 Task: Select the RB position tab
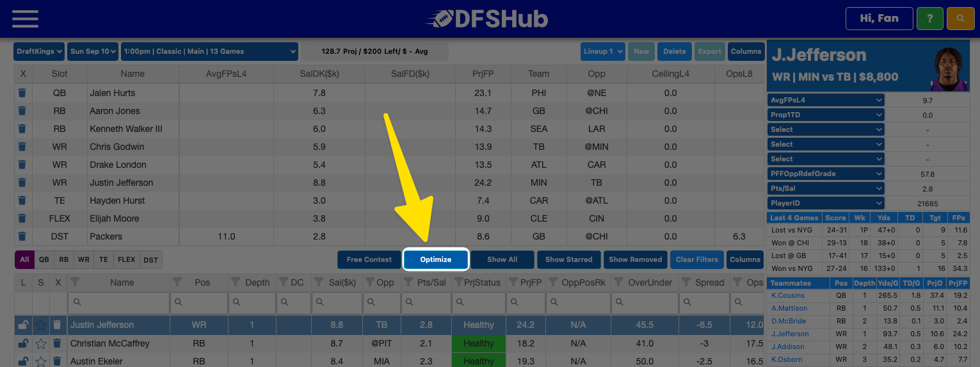(63, 259)
